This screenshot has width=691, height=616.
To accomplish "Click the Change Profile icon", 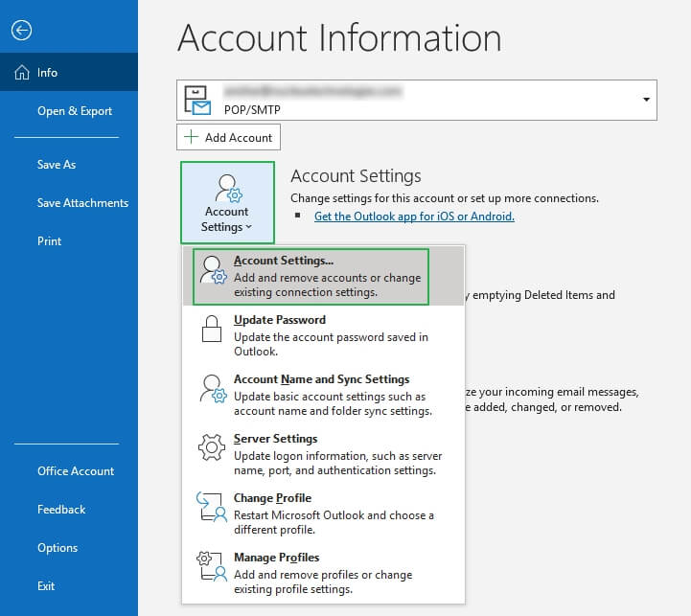I will pyautogui.click(x=212, y=507).
